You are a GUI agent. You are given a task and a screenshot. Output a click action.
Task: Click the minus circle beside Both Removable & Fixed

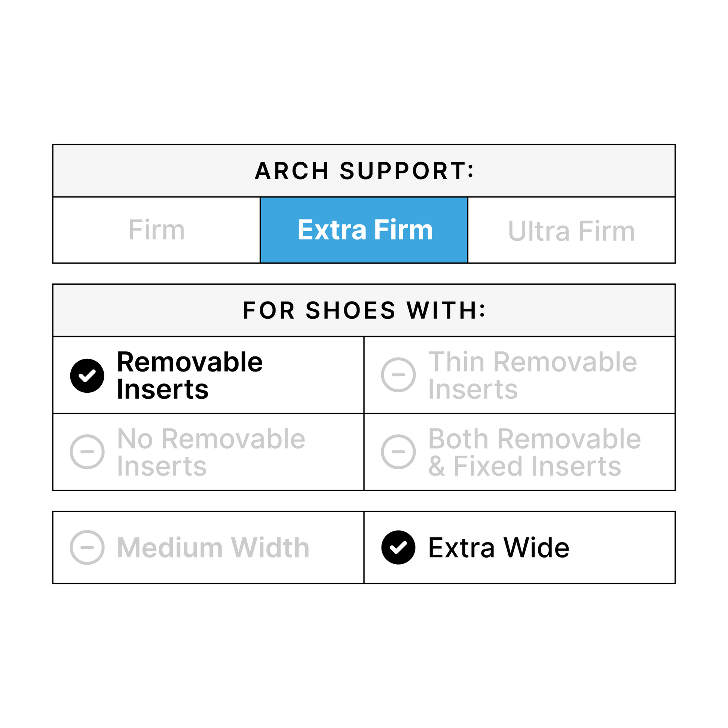click(398, 452)
